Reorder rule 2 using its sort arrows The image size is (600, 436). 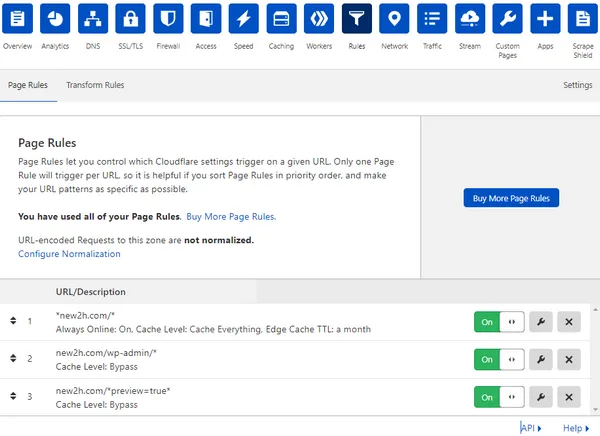(x=13, y=358)
